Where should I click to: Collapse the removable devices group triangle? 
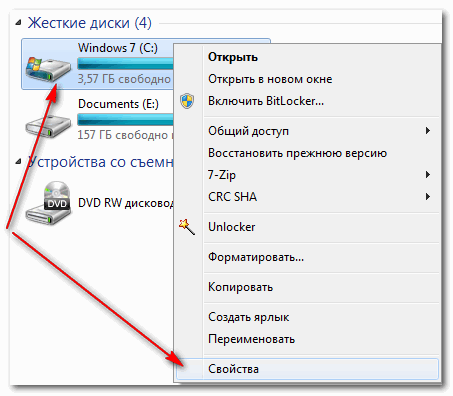click(x=19, y=162)
